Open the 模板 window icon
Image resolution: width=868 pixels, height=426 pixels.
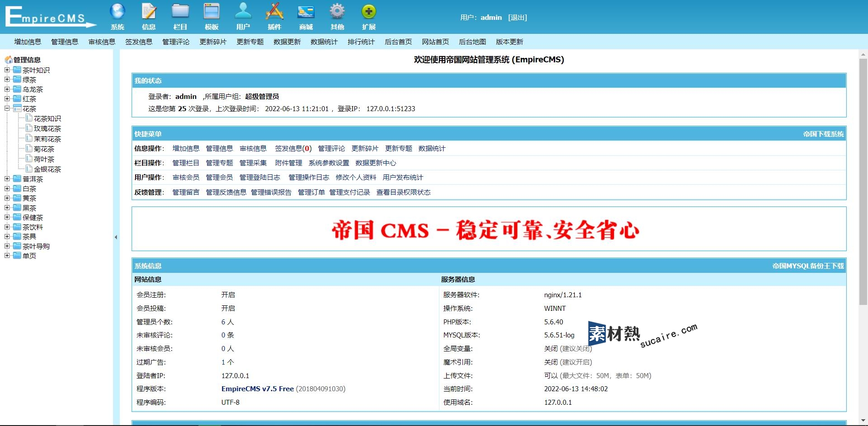[212, 12]
